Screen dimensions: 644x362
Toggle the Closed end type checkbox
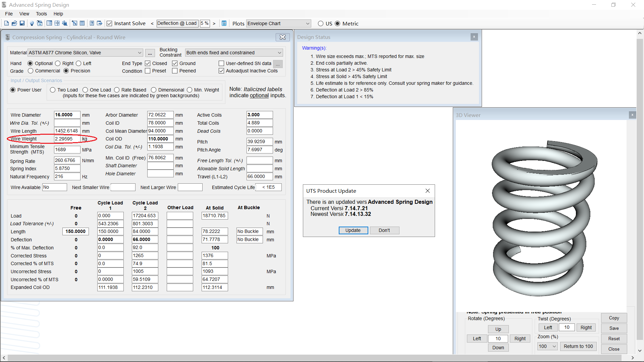point(148,63)
